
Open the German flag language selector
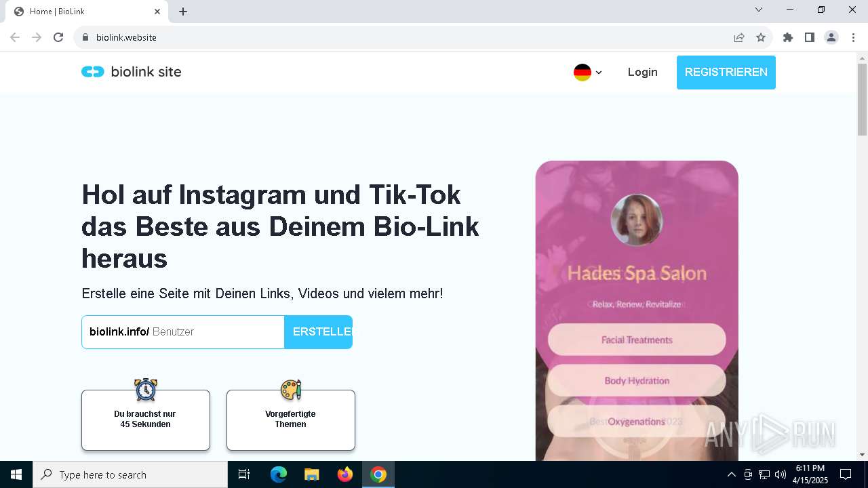(x=587, y=73)
